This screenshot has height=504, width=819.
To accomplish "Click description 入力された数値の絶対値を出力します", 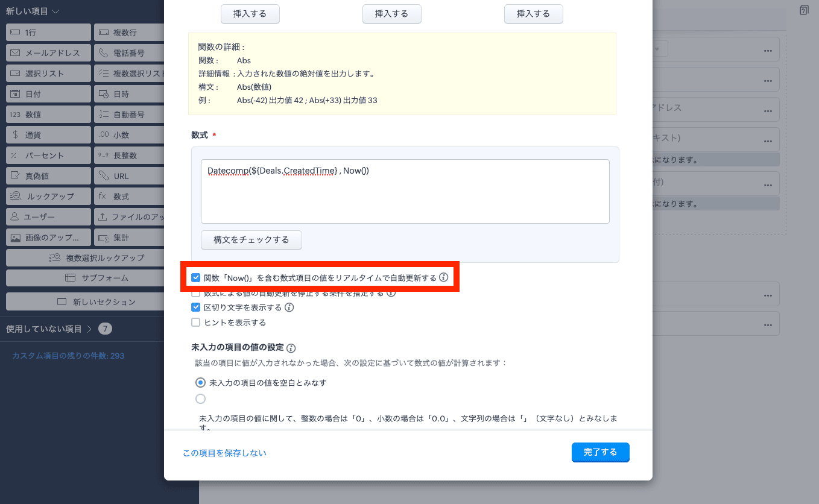I will tap(306, 74).
